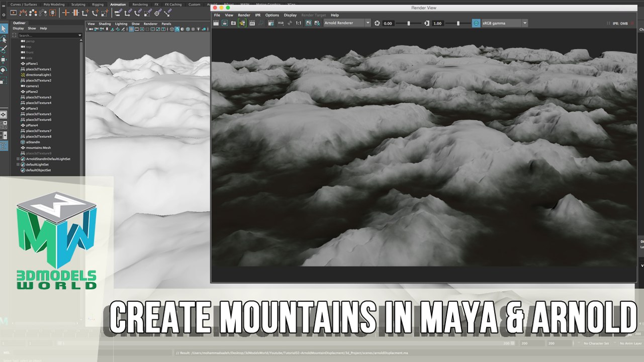Choose the Select tool arrow in toolbox
The image size is (644, 362).
pos(4,29)
